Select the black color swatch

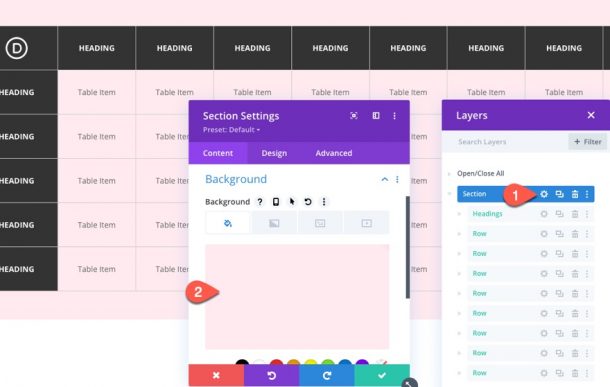[242, 362]
